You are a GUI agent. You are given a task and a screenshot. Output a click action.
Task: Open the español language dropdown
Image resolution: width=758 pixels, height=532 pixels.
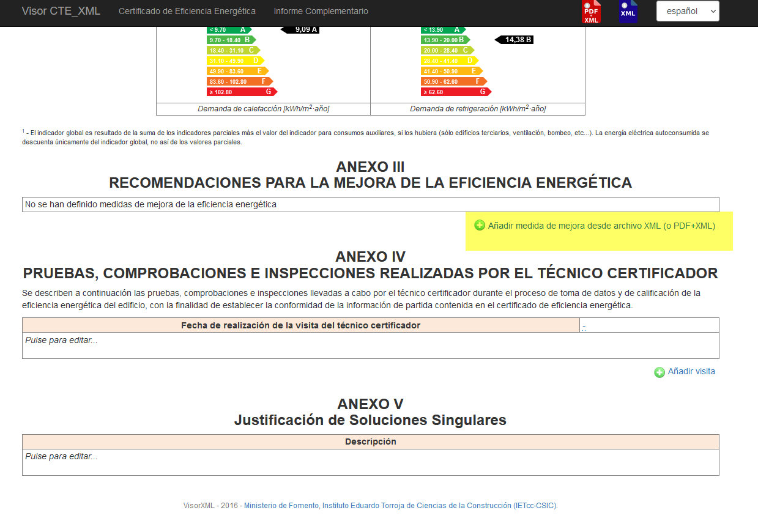coord(687,11)
